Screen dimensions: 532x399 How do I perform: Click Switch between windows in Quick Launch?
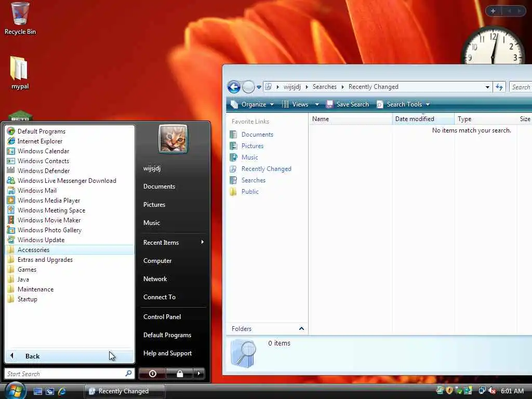pyautogui.click(x=49, y=391)
